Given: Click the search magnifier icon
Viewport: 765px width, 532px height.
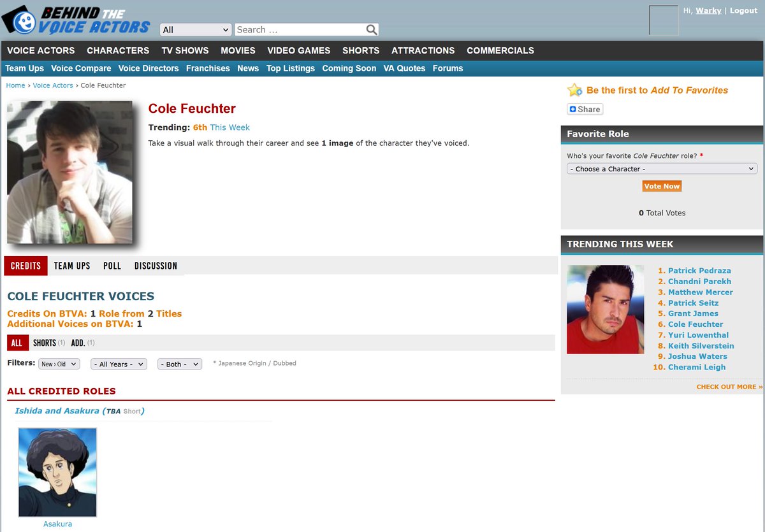Looking at the screenshot, I should click(372, 29).
